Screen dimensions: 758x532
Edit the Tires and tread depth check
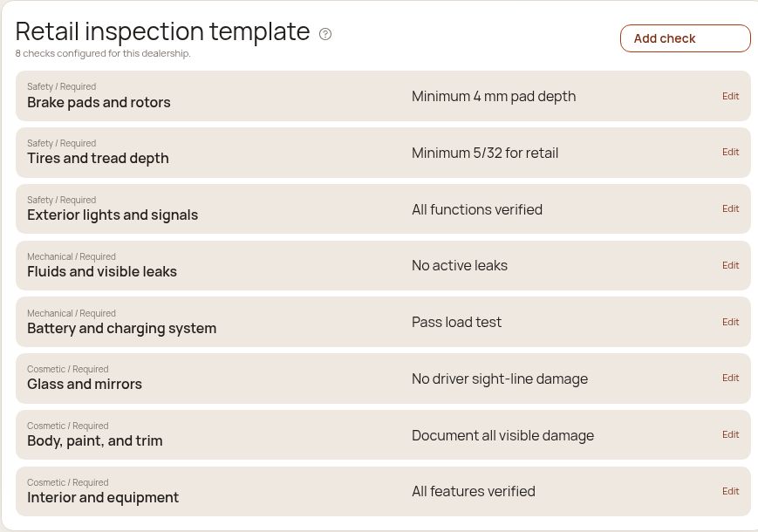[730, 153]
